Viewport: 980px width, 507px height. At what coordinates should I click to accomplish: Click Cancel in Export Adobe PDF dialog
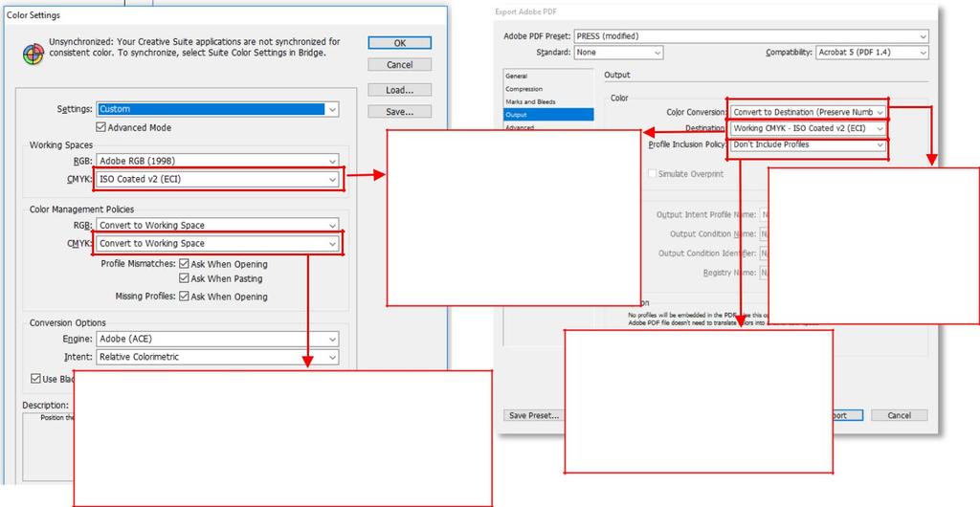point(900,415)
